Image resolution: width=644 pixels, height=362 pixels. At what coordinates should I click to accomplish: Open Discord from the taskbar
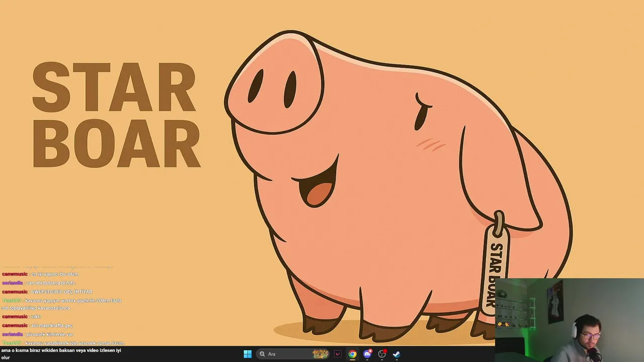coord(367,354)
